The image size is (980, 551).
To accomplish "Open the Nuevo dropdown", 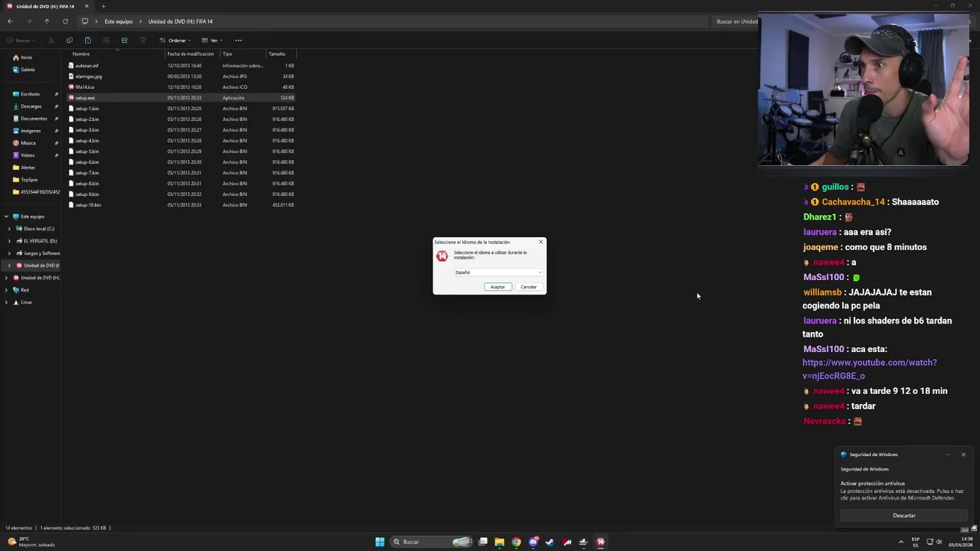I will 21,41.
